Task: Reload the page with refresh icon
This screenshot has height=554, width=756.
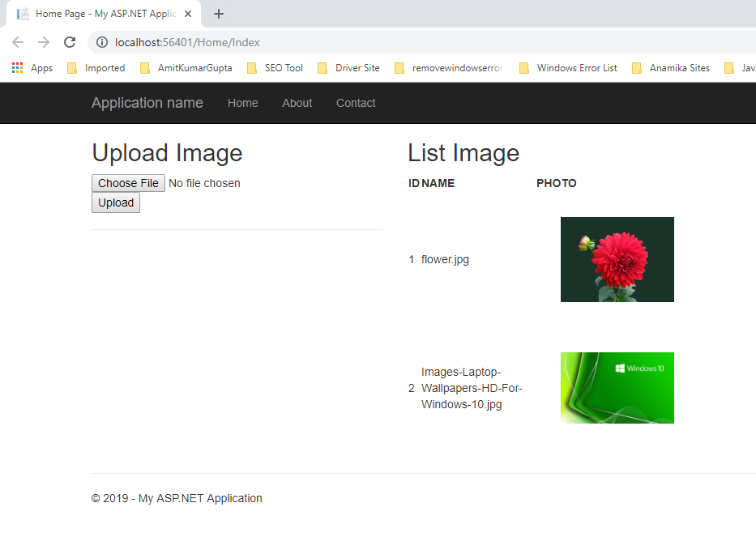Action: [70, 42]
